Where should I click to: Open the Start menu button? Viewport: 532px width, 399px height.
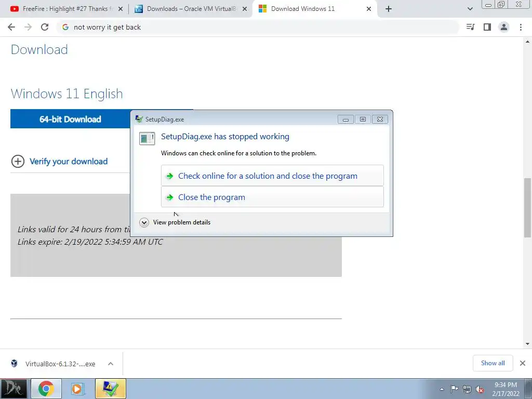click(x=14, y=389)
